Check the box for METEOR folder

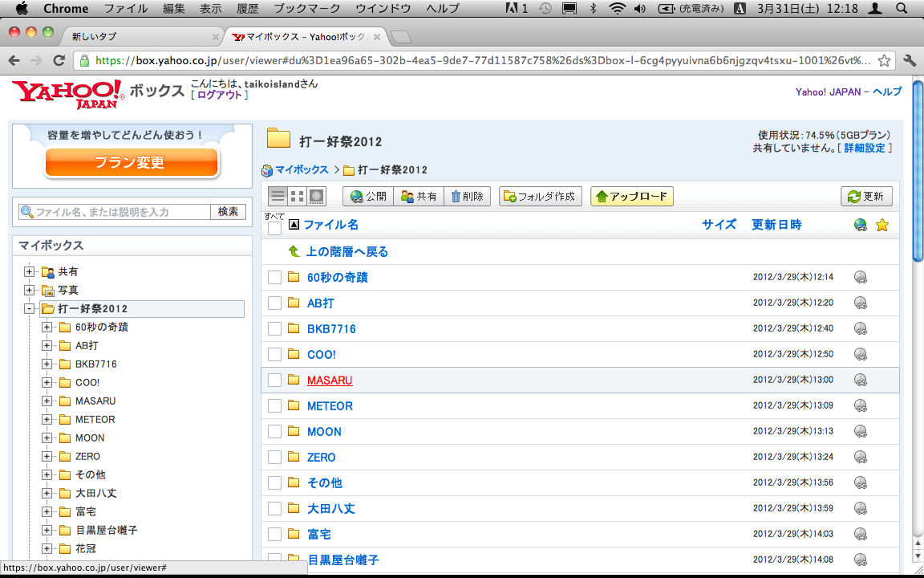pyautogui.click(x=274, y=405)
